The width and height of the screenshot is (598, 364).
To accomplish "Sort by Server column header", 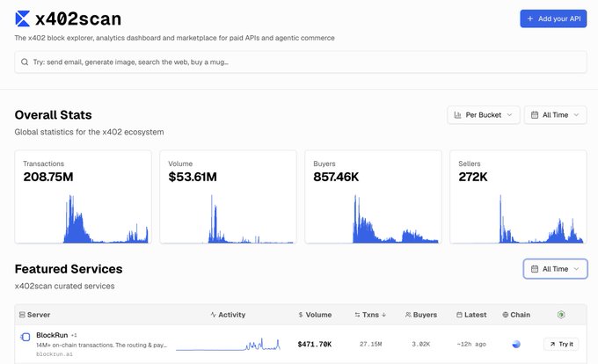I will [34, 315].
